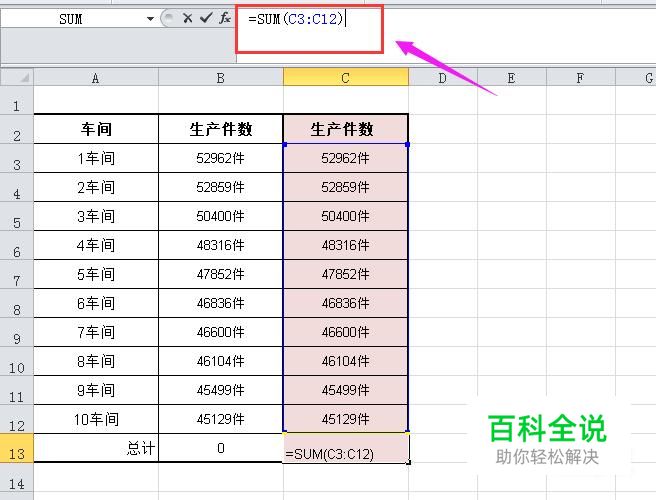Click 46104件 in column B
Image resolution: width=656 pixels, height=500 pixels.
coord(221,361)
